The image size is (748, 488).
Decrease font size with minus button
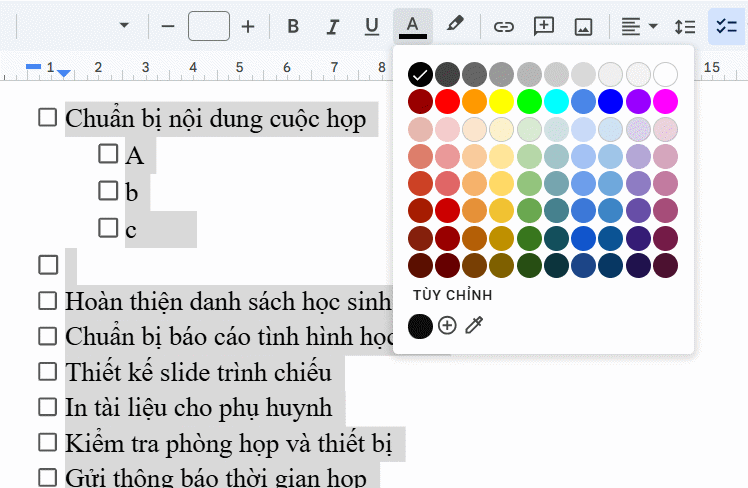[168, 26]
